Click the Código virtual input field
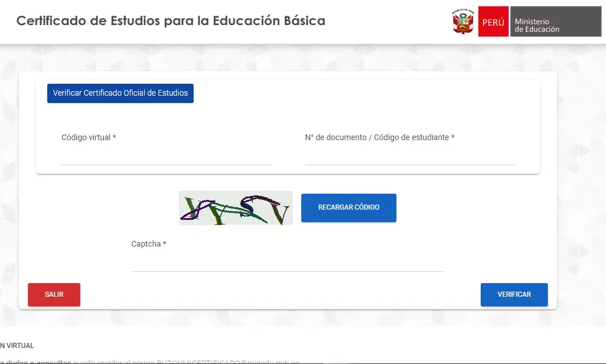606x364 pixels. pyautogui.click(x=165, y=159)
